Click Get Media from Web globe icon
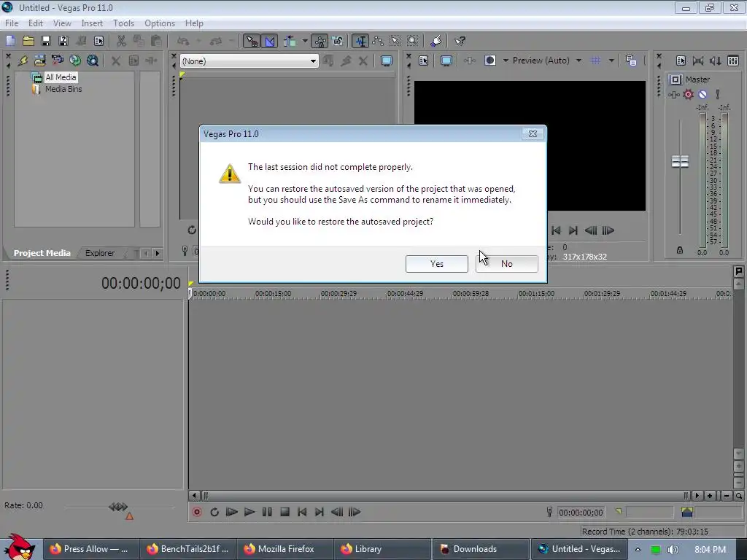Viewport: 747px width, 560px height. pos(75,61)
